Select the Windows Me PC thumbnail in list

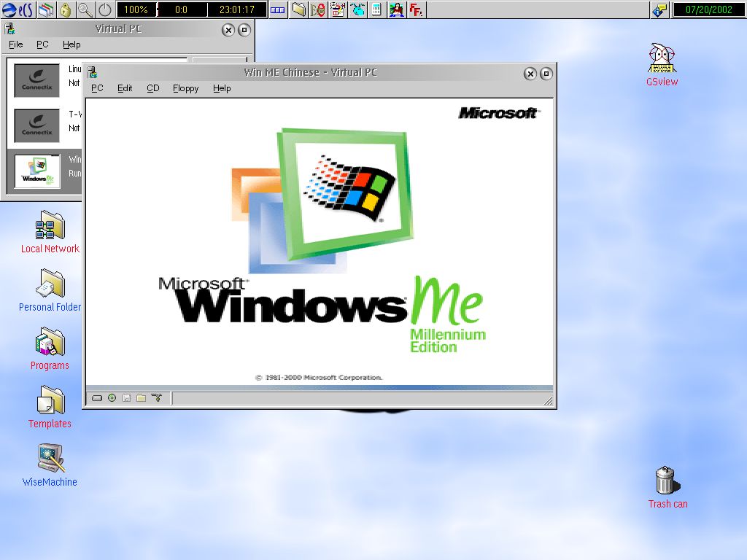tap(37, 171)
